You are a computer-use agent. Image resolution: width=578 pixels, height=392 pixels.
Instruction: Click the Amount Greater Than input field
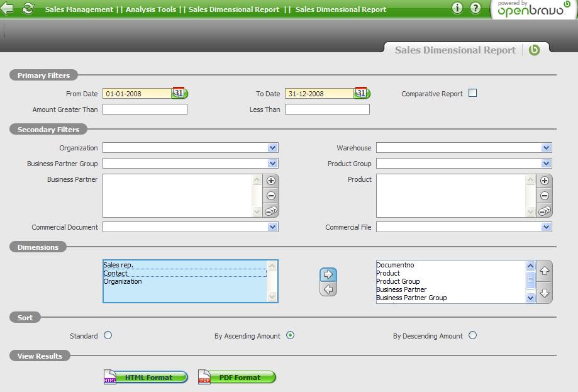pyautogui.click(x=145, y=109)
